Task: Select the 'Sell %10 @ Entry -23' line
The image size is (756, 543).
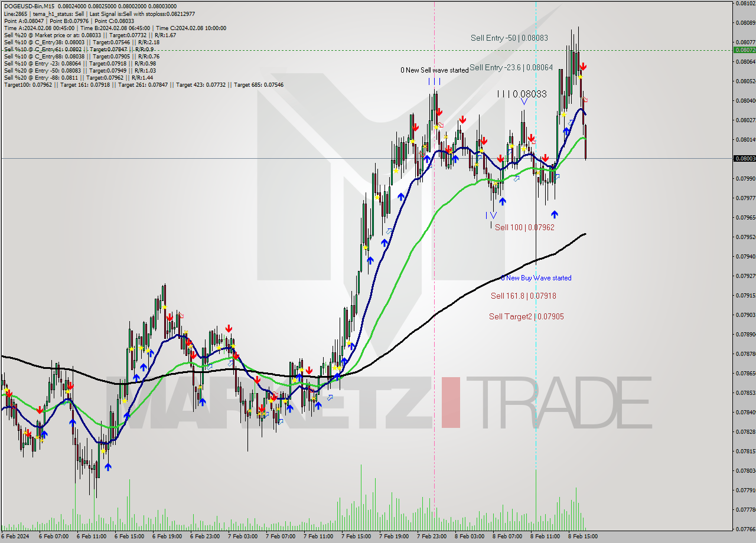Action: tap(80, 63)
